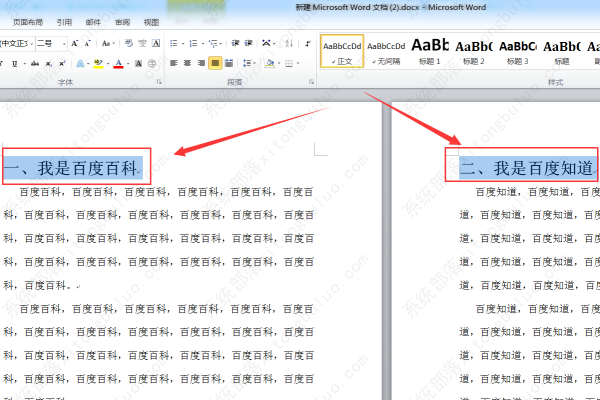The width and height of the screenshot is (600, 400).
Task: Open the font name dropdown
Action: pyautogui.click(x=32, y=44)
